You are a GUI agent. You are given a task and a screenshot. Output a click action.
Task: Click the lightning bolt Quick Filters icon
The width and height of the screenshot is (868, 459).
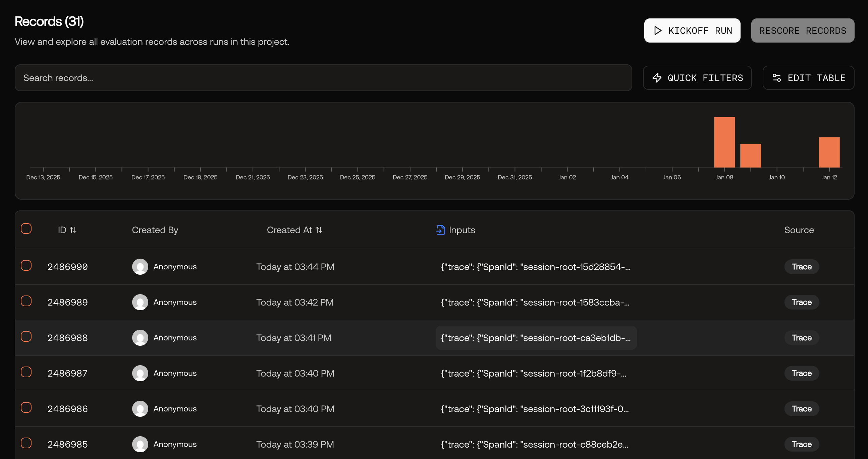(x=657, y=78)
